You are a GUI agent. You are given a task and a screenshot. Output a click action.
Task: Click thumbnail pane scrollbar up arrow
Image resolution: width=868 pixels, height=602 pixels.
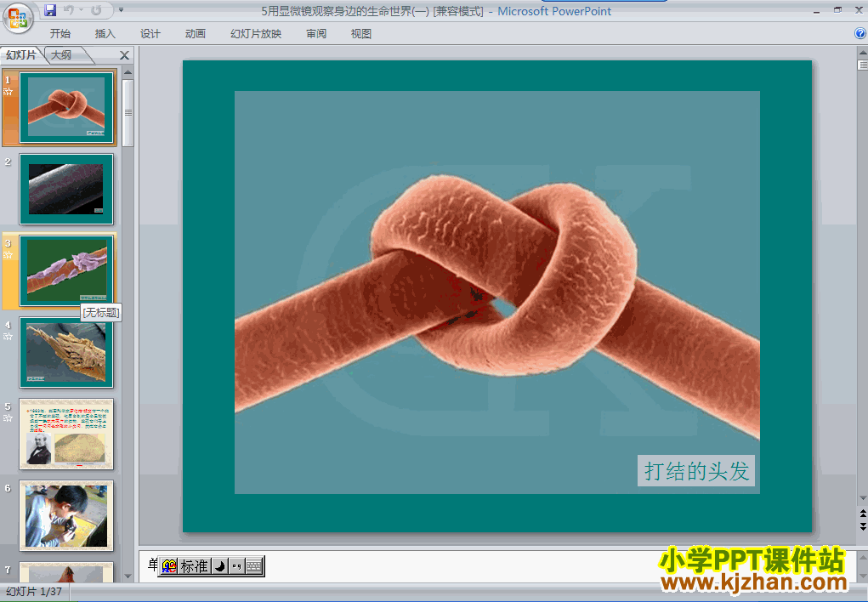coord(128,72)
